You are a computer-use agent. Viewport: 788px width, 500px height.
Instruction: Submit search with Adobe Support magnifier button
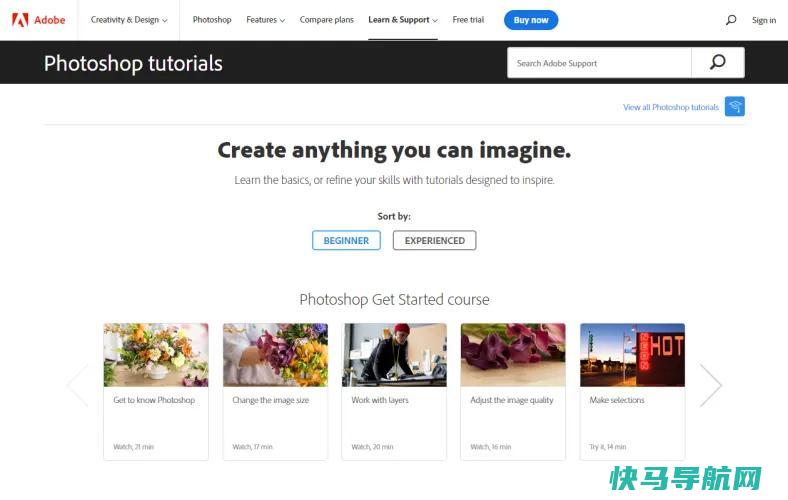[718, 63]
